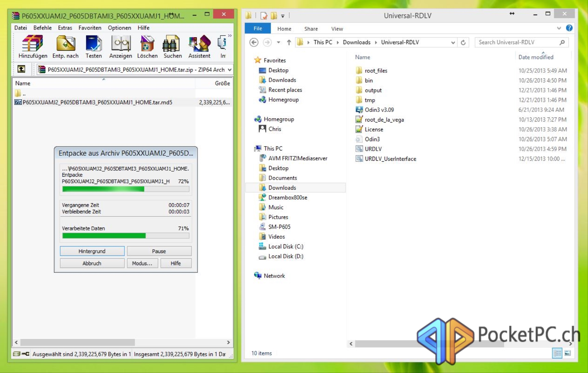
Task: Click the Testen toolbar icon in WinRAR
Action: pyautogui.click(x=93, y=47)
